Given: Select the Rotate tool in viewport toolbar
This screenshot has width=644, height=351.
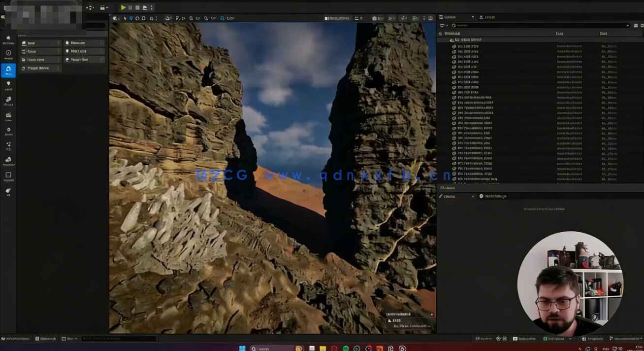Looking at the screenshot, I should (137, 18).
